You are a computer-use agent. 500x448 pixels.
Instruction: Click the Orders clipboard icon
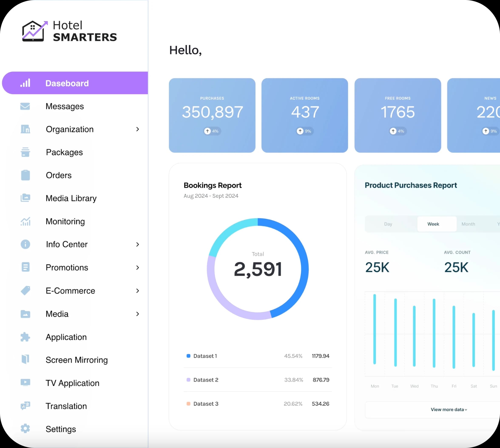(x=25, y=175)
